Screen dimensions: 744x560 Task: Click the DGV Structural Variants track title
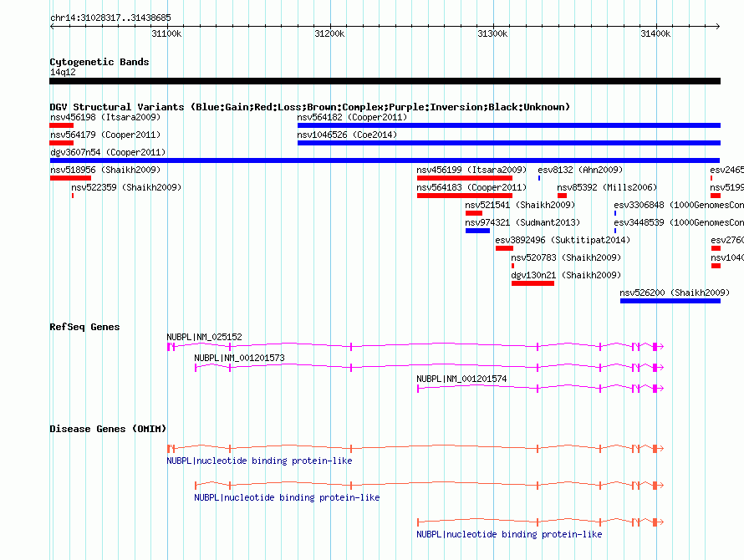310,107
